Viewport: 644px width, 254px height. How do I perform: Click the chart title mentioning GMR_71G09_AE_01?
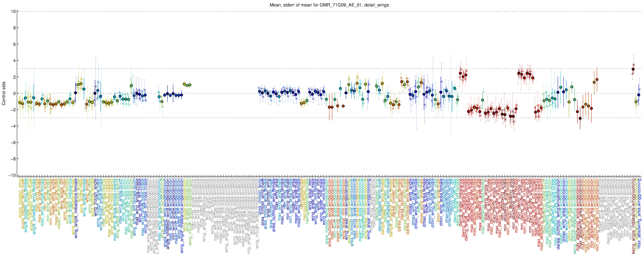tap(329, 5)
